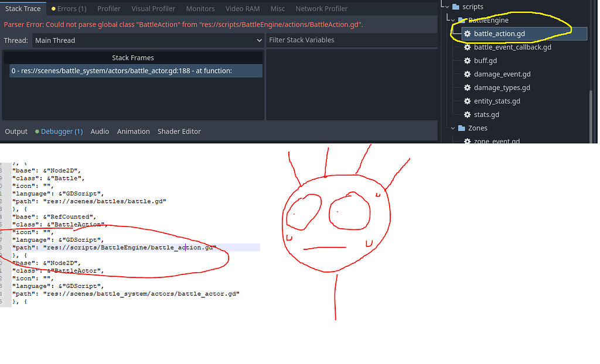Click the "base": &"RefCounted" line
This screenshot has width=600, height=364.
coord(54,217)
